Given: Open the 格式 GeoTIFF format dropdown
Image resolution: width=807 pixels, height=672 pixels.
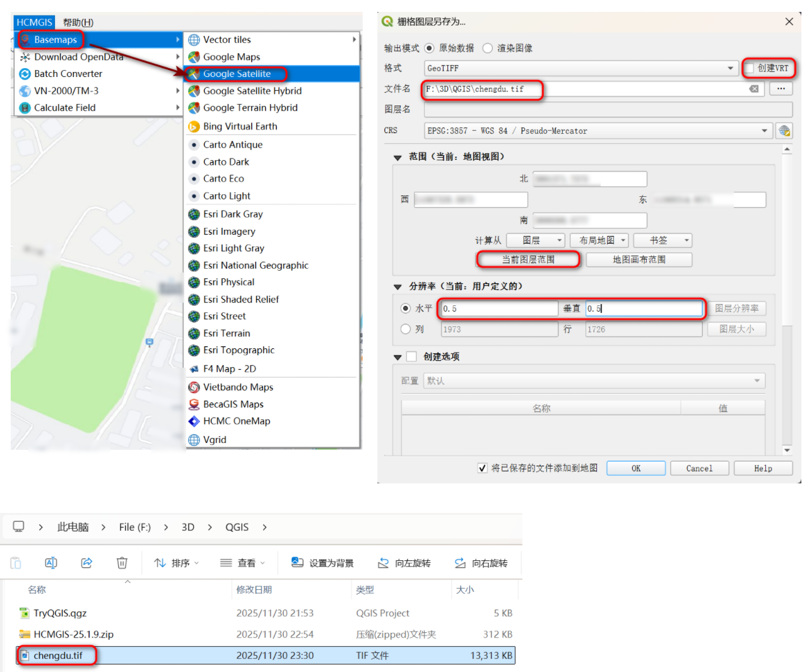Looking at the screenshot, I should (581, 68).
